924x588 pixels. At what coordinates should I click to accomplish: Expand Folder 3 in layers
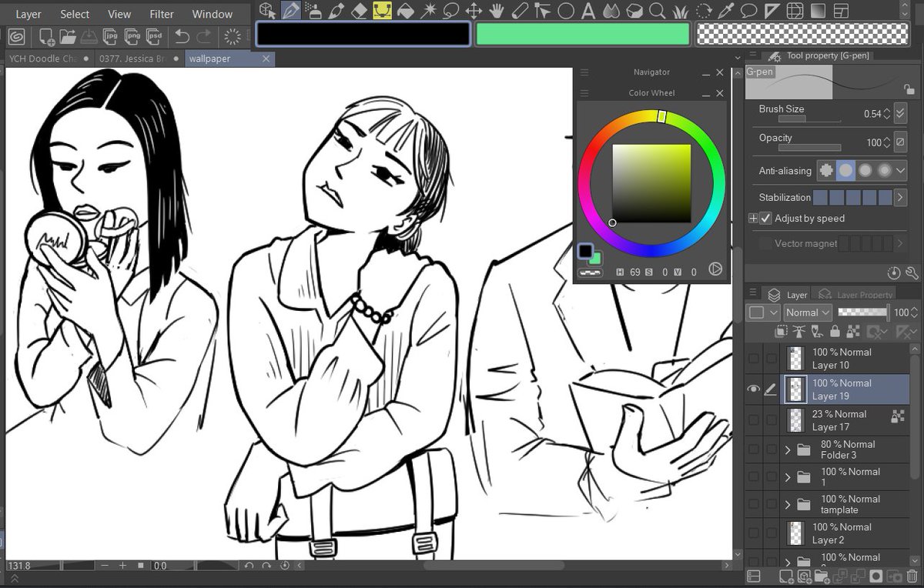tap(788, 449)
